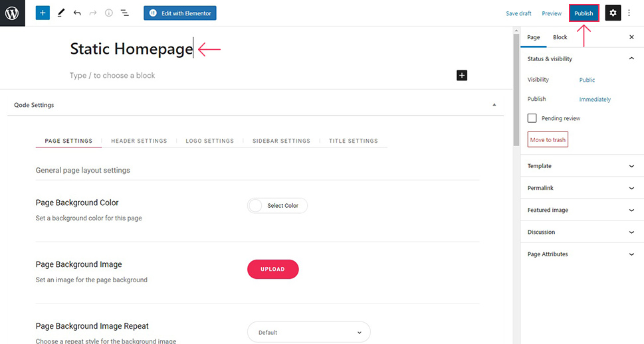The width and height of the screenshot is (644, 344).
Task: Switch to the Block tab in sidebar
Action: tap(560, 37)
